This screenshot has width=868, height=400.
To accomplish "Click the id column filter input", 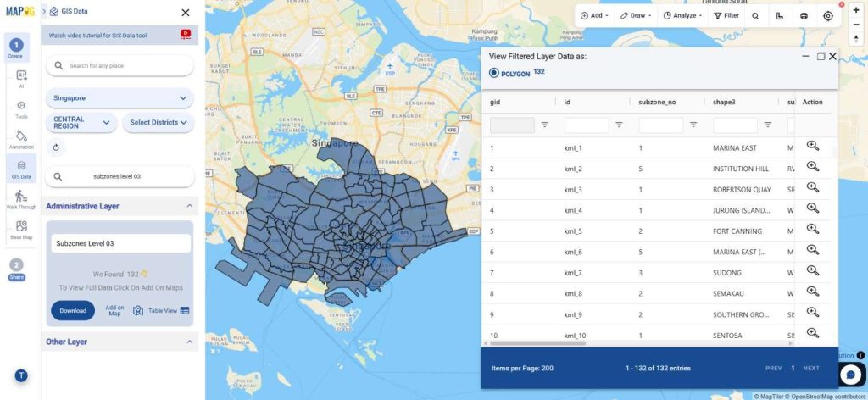I will click(x=587, y=125).
